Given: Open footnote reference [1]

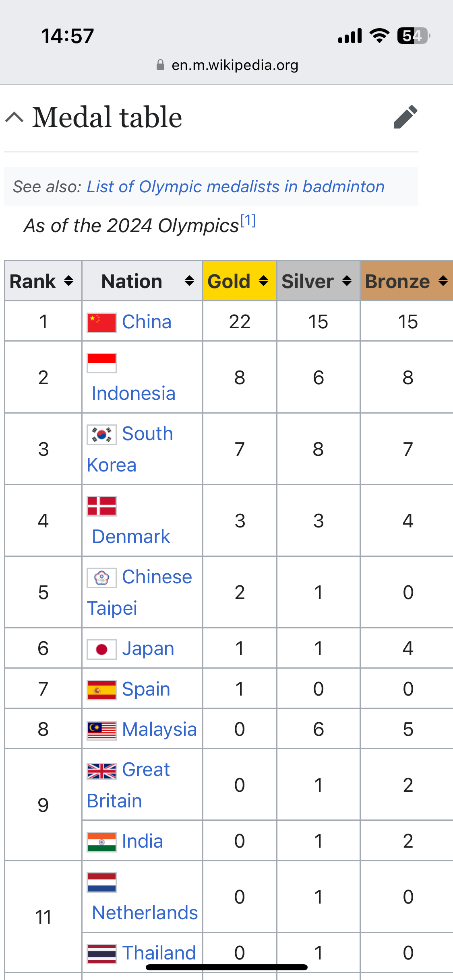Looking at the screenshot, I should (248, 220).
